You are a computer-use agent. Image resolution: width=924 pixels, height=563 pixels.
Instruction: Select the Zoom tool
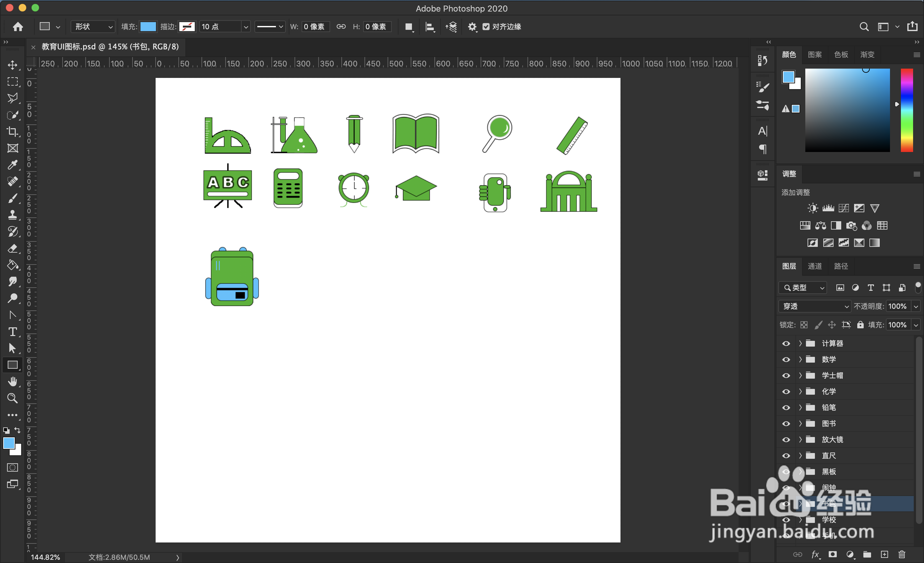coord(13,398)
